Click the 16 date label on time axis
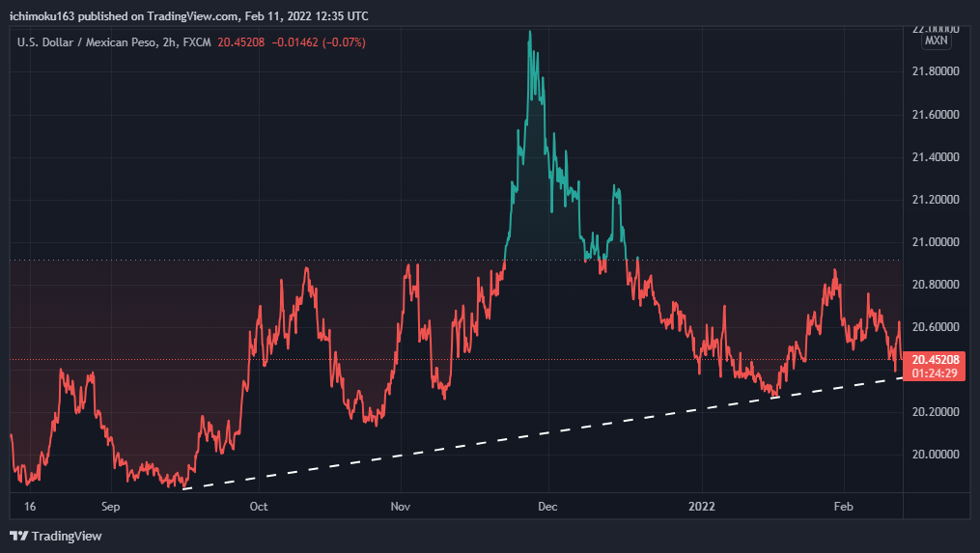Image resolution: width=980 pixels, height=553 pixels. 30,506
